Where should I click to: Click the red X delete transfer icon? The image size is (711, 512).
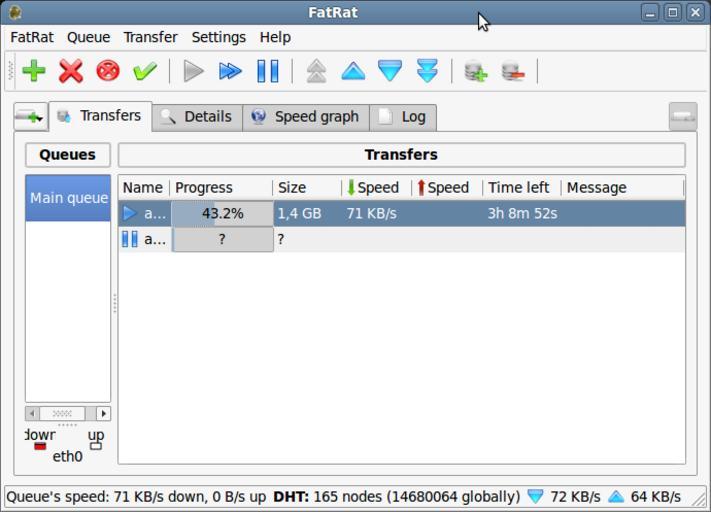pyautogui.click(x=71, y=71)
